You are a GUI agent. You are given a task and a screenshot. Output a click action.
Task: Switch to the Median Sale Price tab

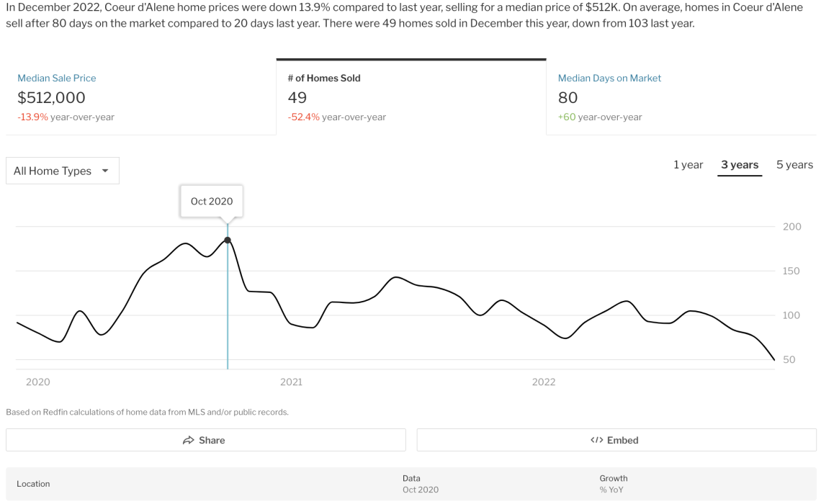coord(140,97)
